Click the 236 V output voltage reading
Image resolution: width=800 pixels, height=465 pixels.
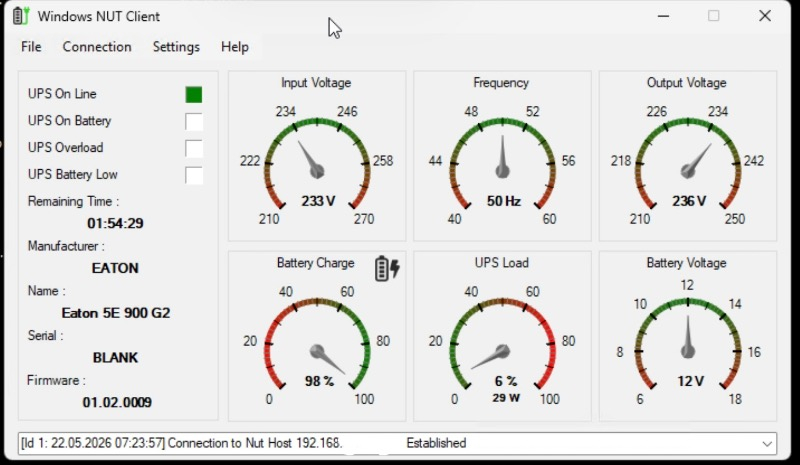689,201
